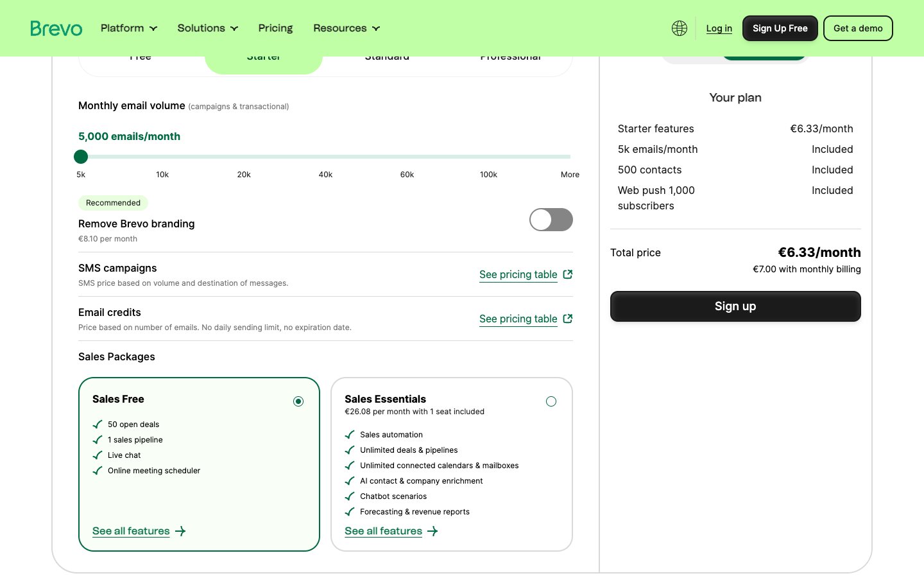Click the Log in link

[719, 28]
